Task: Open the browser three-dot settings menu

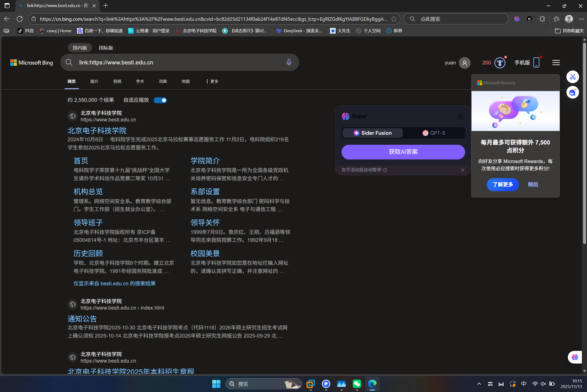Action: (x=582, y=19)
